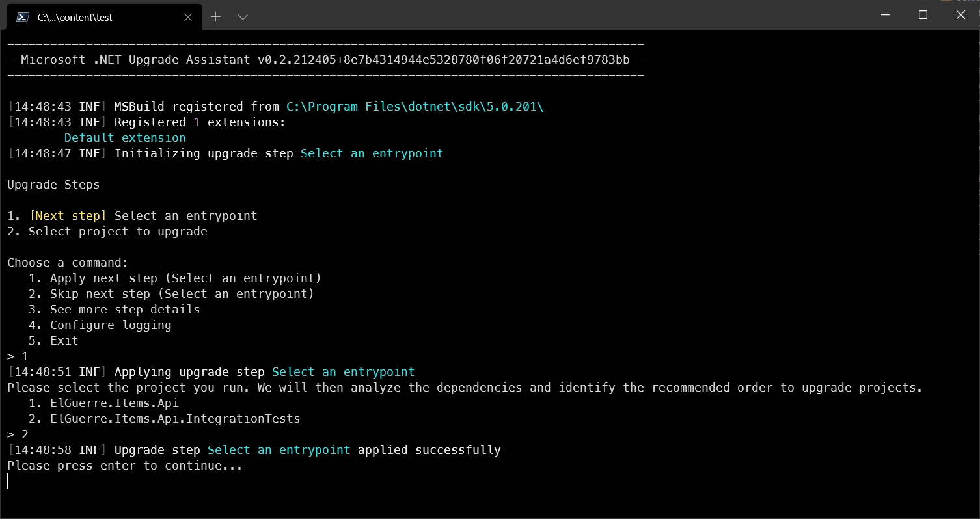This screenshot has width=980, height=519.
Task: Click the 'Please press enter to continue...' prompt
Action: tap(124, 466)
